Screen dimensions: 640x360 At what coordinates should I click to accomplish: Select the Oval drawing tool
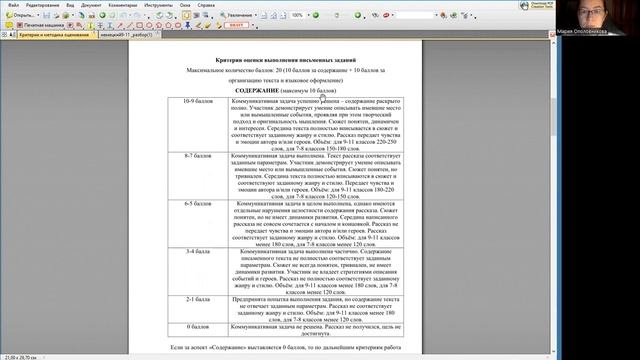coord(149,25)
